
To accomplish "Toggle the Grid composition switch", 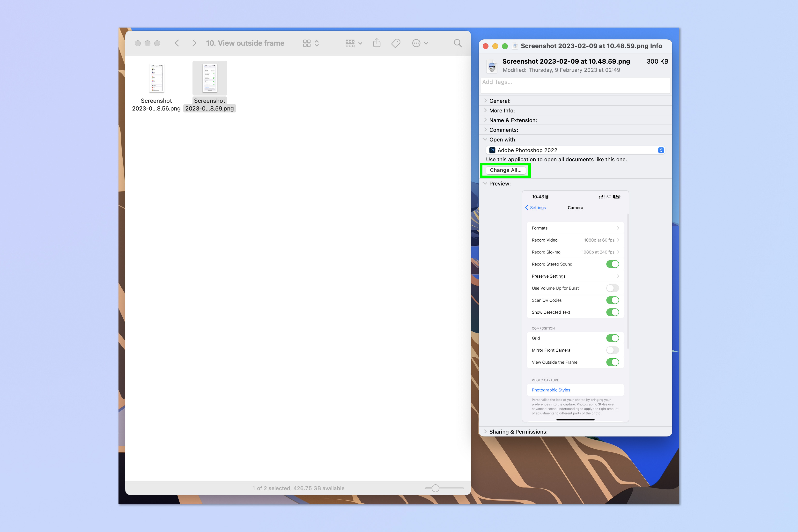I will pos(612,338).
